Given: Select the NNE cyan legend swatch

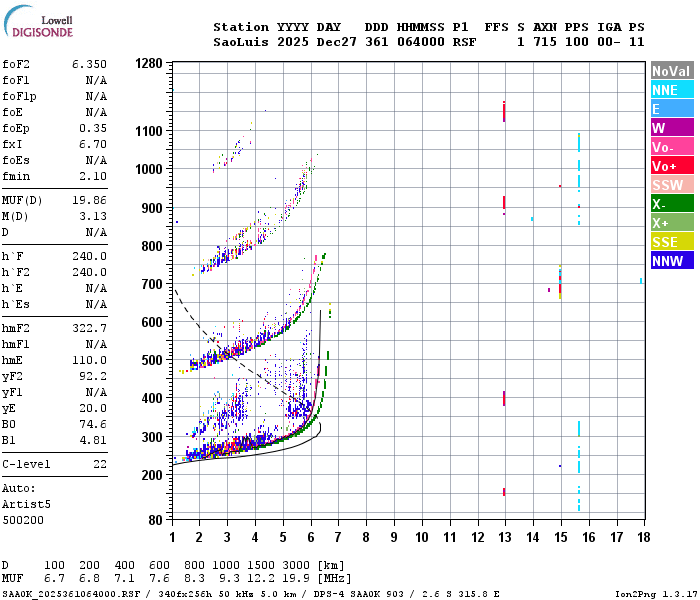Looking at the screenshot, I should (x=672, y=90).
